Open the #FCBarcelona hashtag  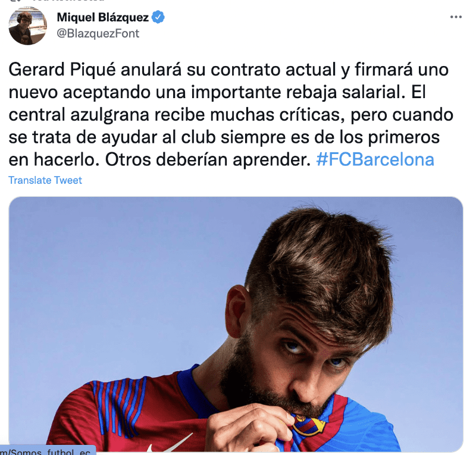pos(375,159)
